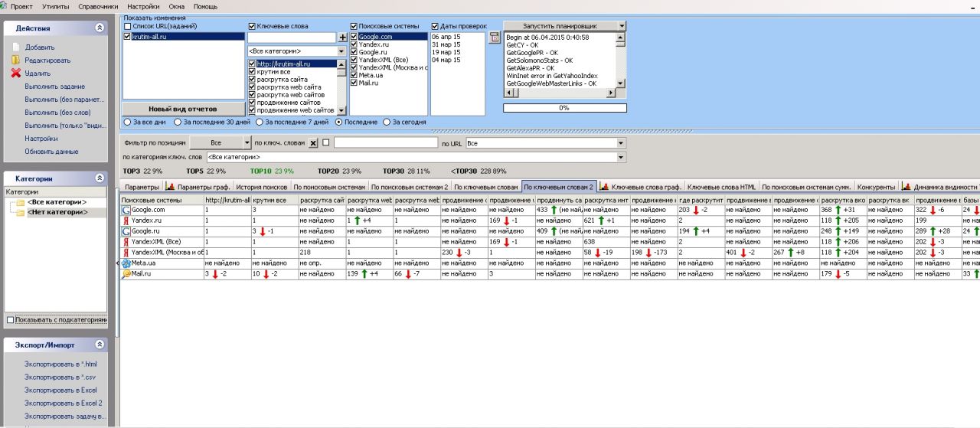Click Обновить данные link
Image resolution: width=980 pixels, height=428 pixels.
(51, 152)
